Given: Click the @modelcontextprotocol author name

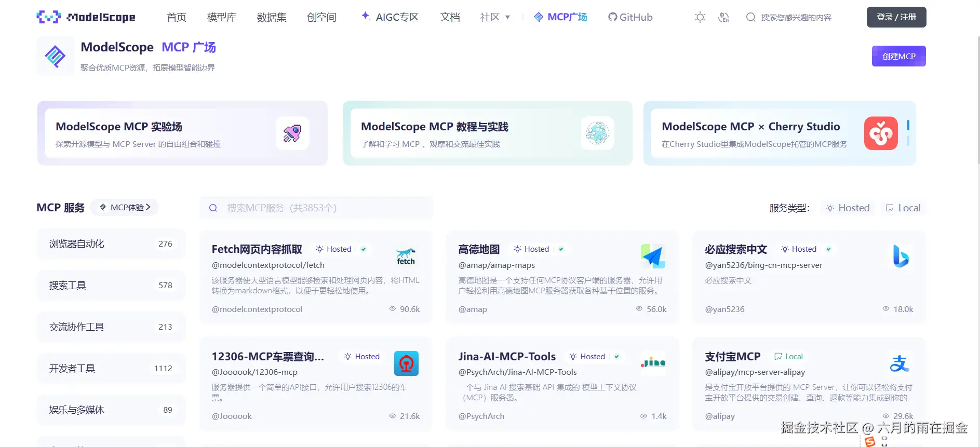Looking at the screenshot, I should [x=257, y=309].
